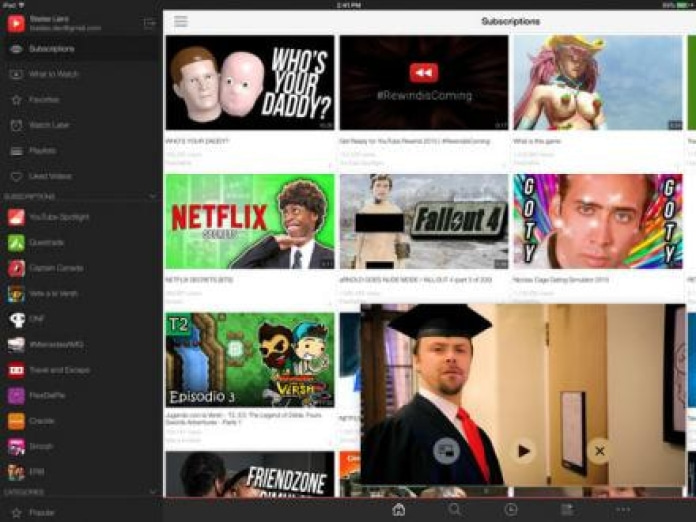Open YouTube Spotlight channel
This screenshot has width=696, height=522.
tap(81, 217)
